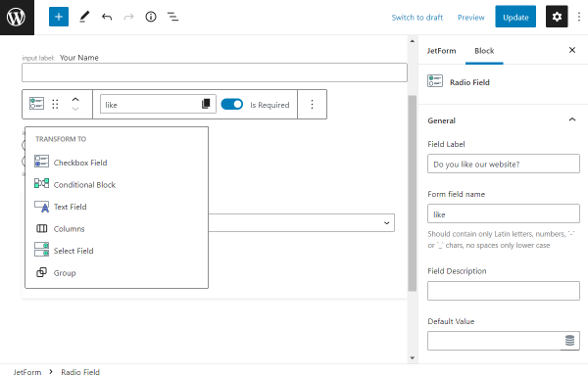The image size is (588, 377).
Task: Click the Update button
Action: (x=515, y=17)
